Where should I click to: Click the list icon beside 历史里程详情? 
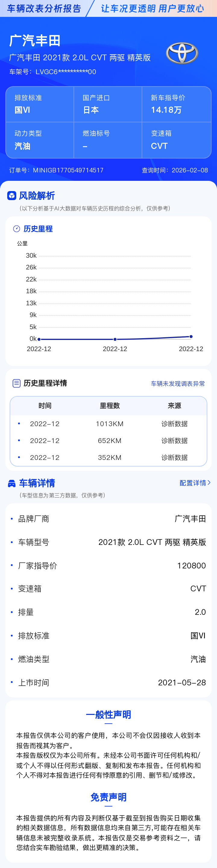(17, 383)
